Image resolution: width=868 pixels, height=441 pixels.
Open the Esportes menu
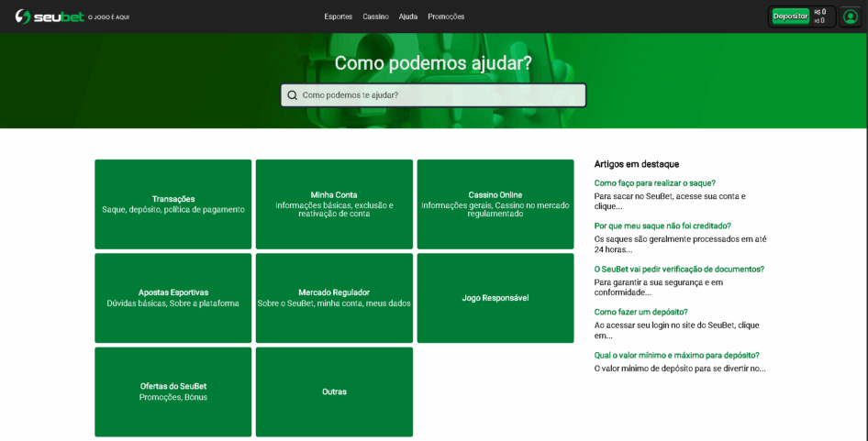click(339, 17)
